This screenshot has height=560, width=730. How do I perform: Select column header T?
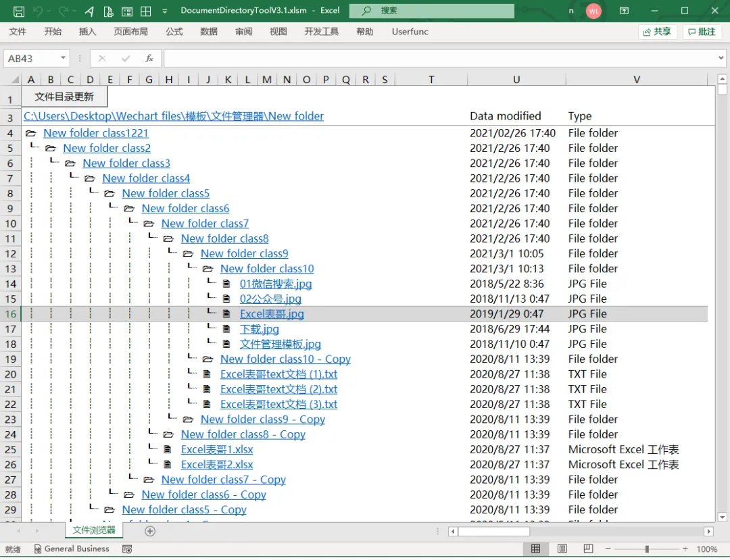tap(431, 80)
